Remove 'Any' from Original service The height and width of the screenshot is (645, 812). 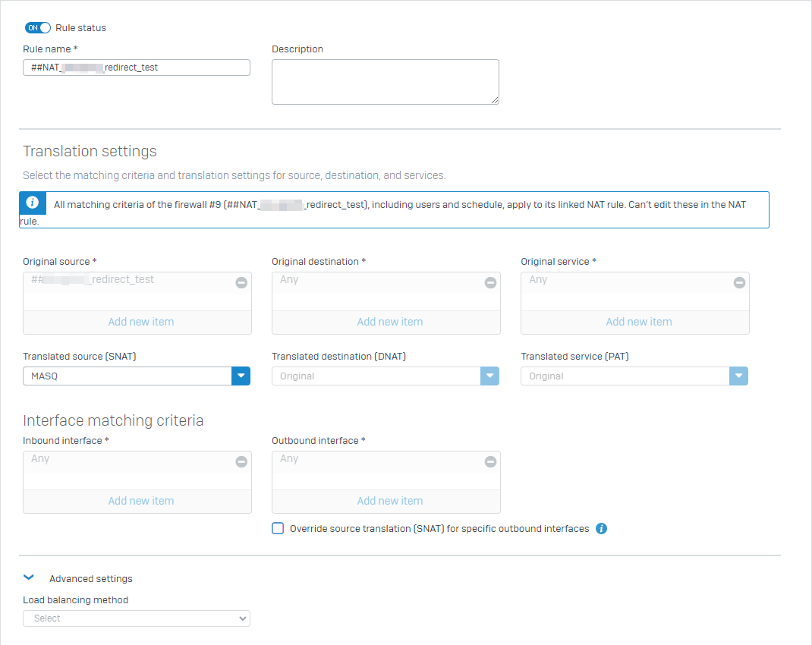tap(739, 282)
